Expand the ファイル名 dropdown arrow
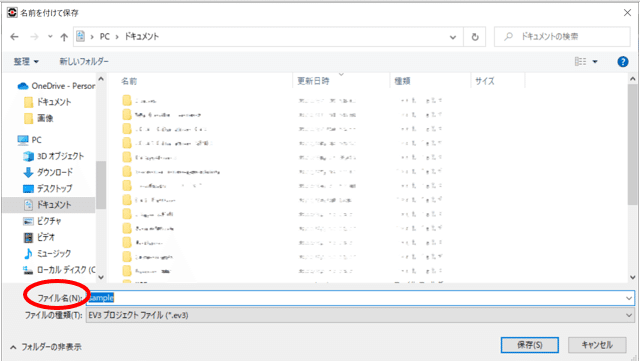This screenshot has width=640, height=361. pos(629,298)
